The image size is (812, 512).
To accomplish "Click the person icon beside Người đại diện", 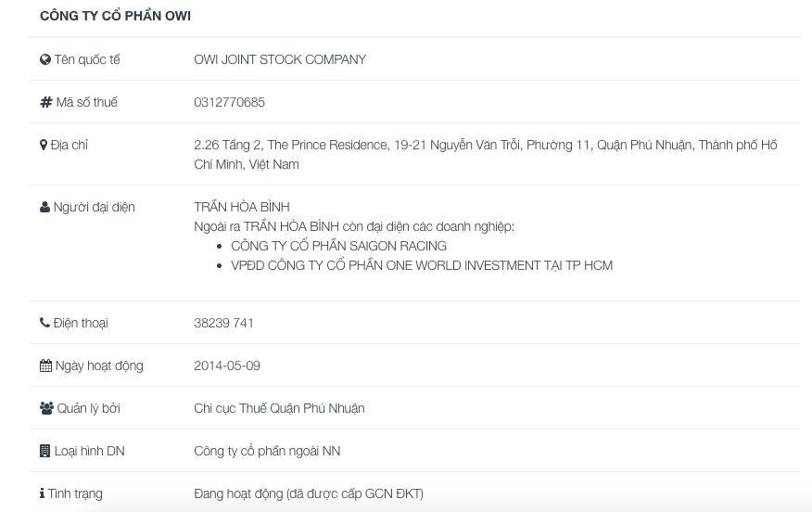I will coord(44,207).
